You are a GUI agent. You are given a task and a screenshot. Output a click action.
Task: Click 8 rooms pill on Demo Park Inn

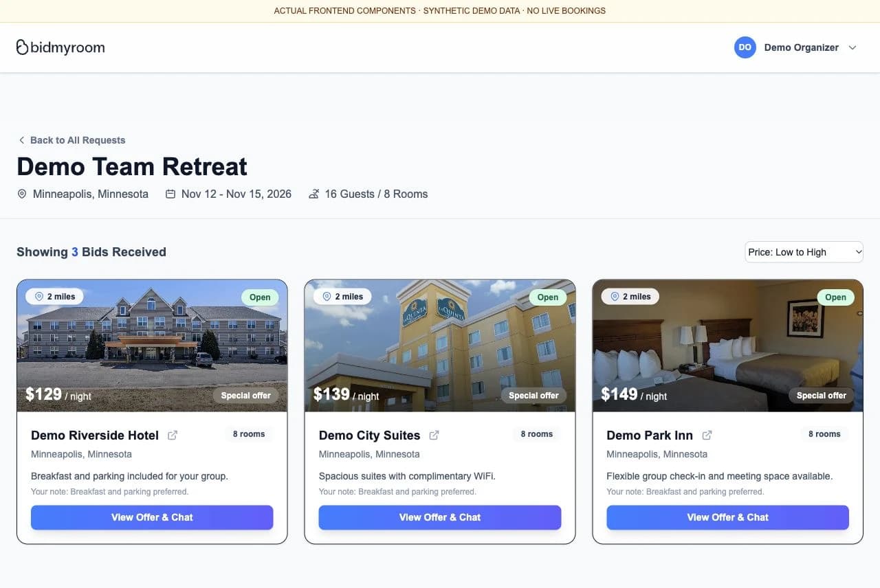point(824,434)
